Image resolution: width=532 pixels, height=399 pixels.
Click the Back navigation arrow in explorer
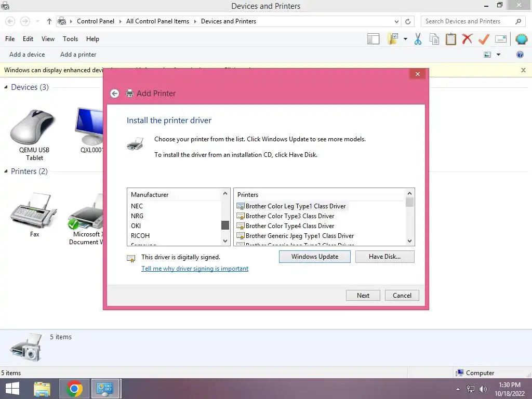(x=10, y=21)
